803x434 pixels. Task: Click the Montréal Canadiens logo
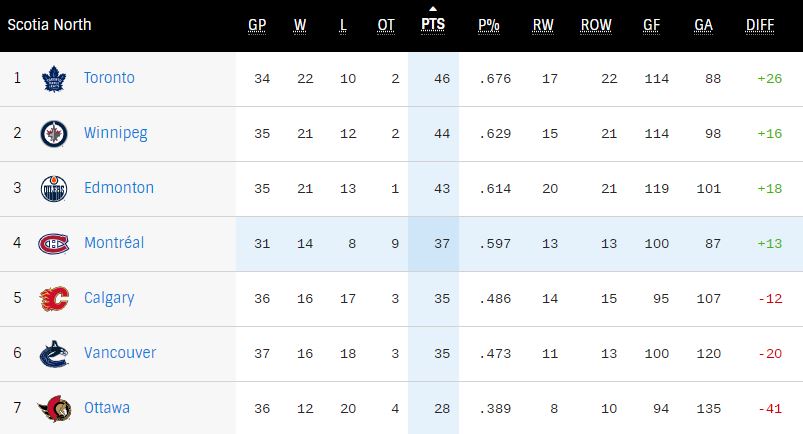(x=53, y=243)
